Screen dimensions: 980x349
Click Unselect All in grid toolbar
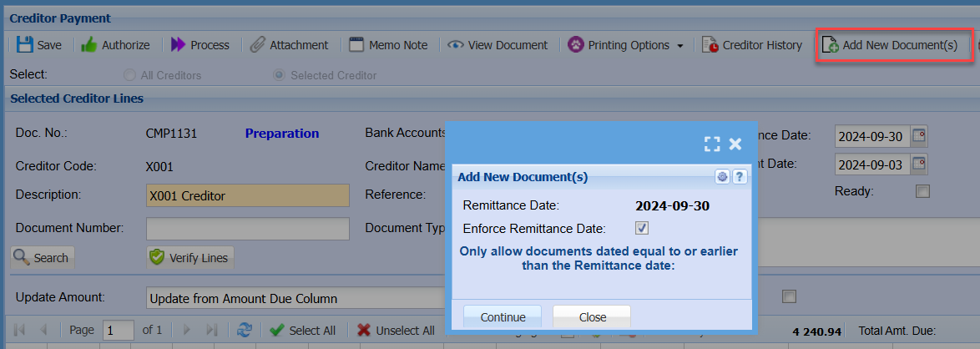(x=397, y=331)
